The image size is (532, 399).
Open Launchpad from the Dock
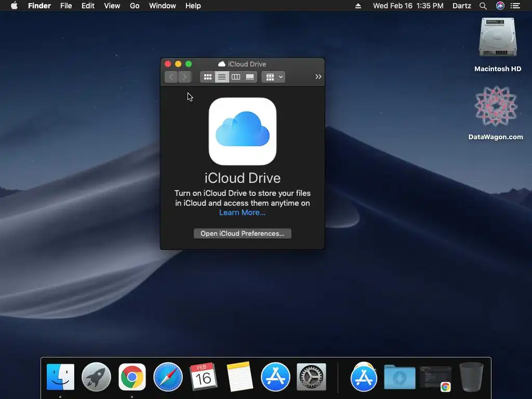click(96, 377)
